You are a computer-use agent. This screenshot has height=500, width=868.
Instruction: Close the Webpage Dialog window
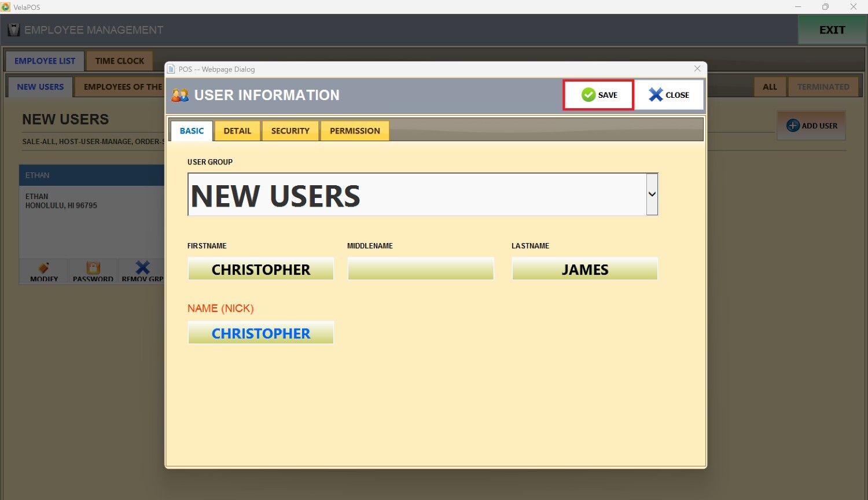(697, 69)
